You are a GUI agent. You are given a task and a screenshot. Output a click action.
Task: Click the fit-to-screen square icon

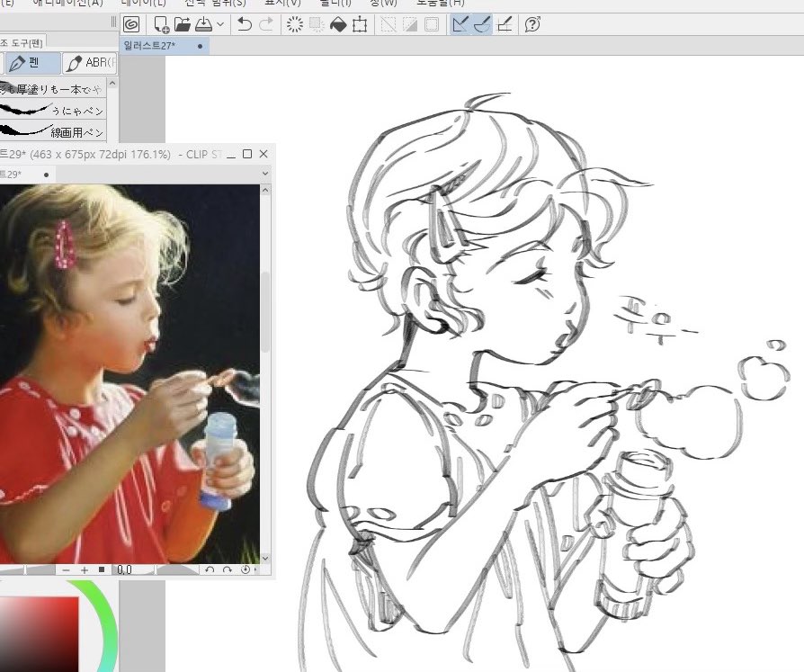click(x=102, y=569)
